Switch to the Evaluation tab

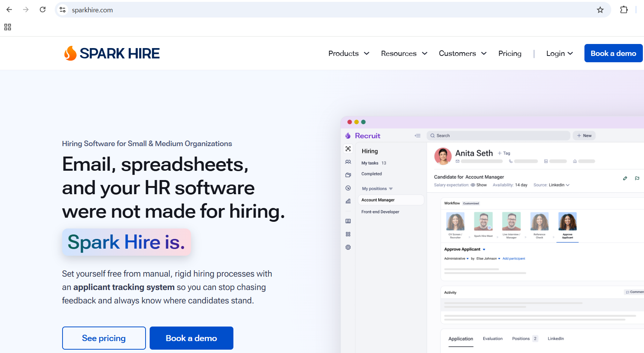tap(492, 339)
